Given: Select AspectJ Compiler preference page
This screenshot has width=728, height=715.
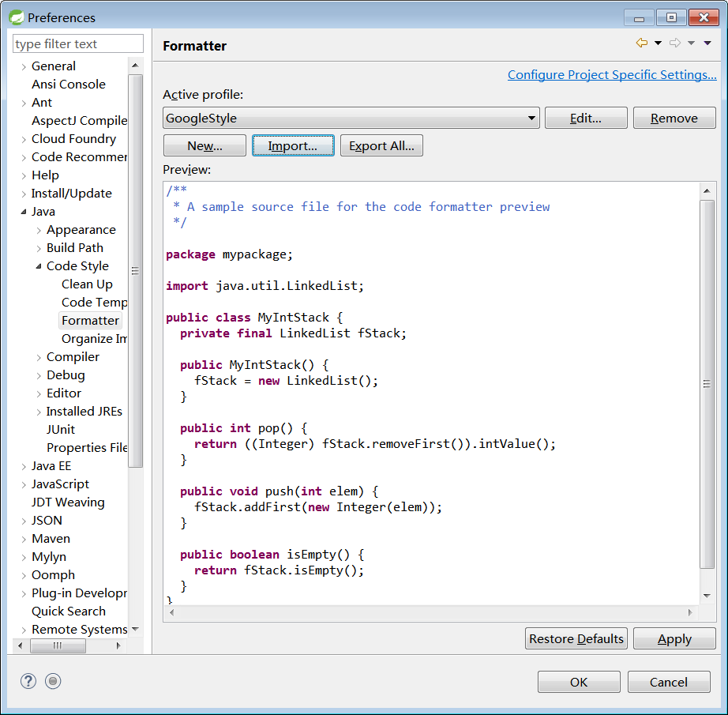Looking at the screenshot, I should [x=80, y=121].
